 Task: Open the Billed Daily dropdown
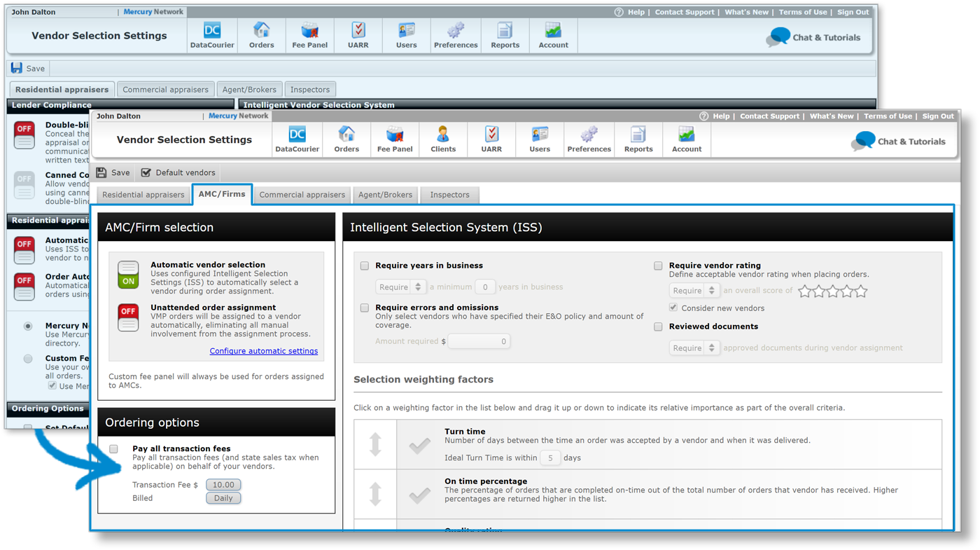[223, 498]
